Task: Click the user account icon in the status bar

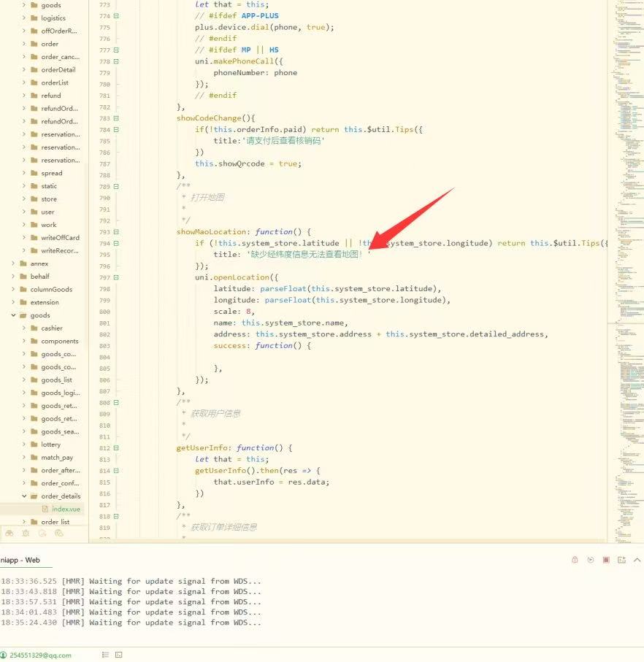Action: 4,655
